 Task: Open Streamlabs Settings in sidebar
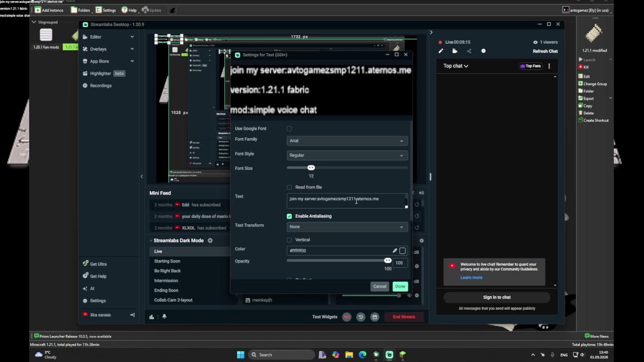pyautogui.click(x=94, y=301)
